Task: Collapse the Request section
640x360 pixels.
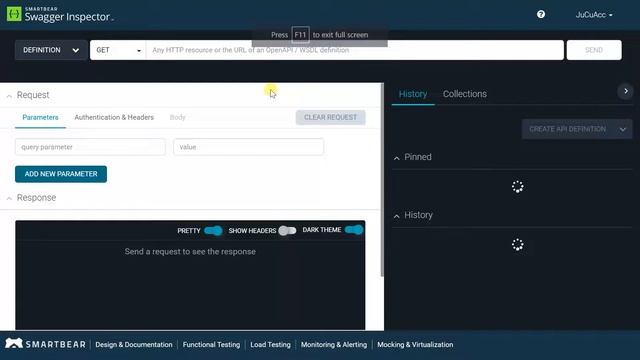Action: pyautogui.click(x=9, y=96)
